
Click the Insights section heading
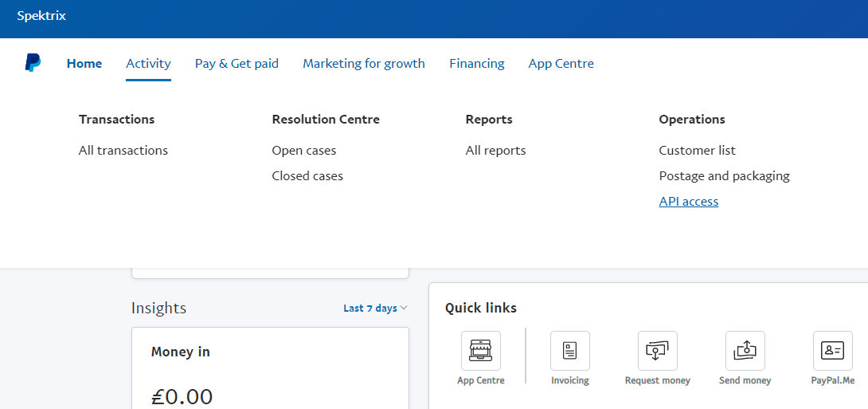coord(159,308)
